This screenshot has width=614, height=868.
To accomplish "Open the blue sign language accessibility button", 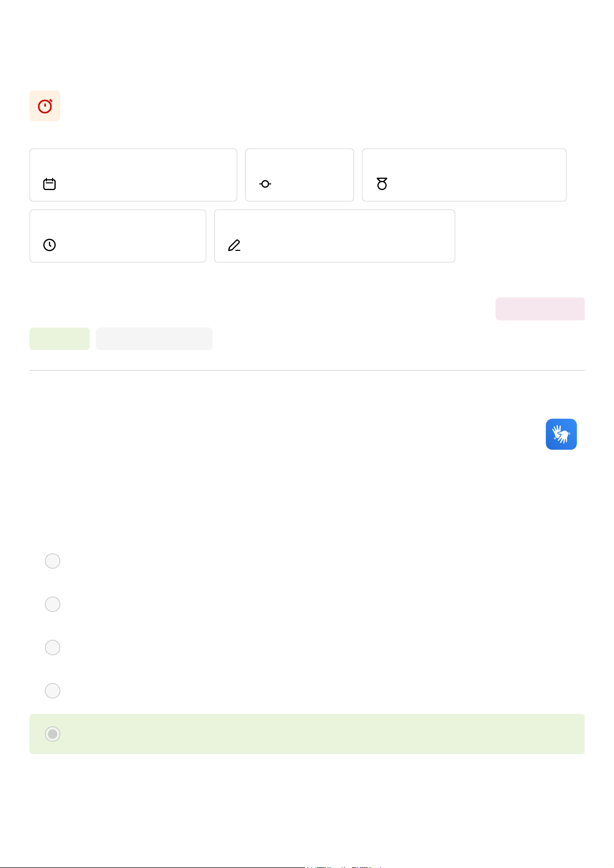I will (561, 434).
